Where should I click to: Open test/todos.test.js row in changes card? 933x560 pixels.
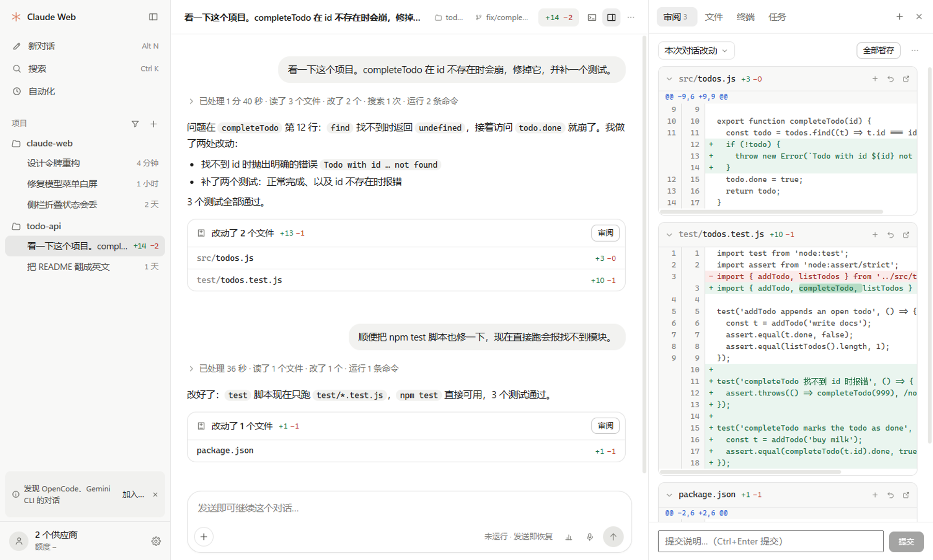(406, 280)
